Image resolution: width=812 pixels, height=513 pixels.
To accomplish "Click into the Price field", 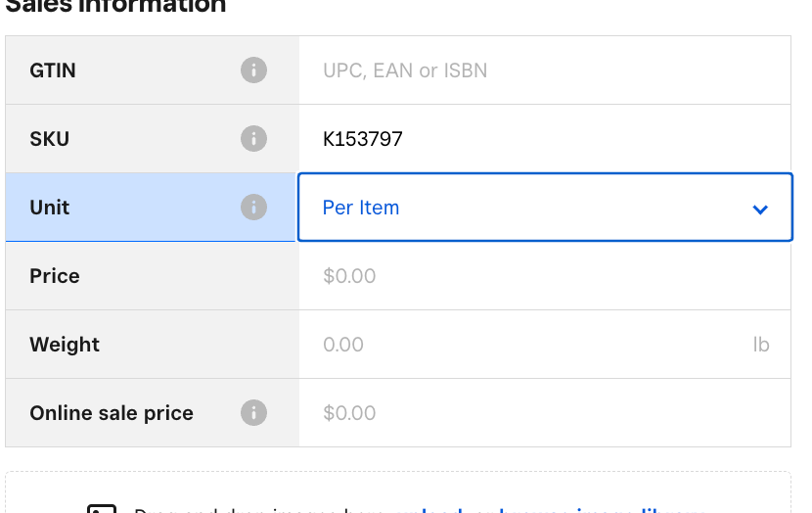I will click(544, 276).
